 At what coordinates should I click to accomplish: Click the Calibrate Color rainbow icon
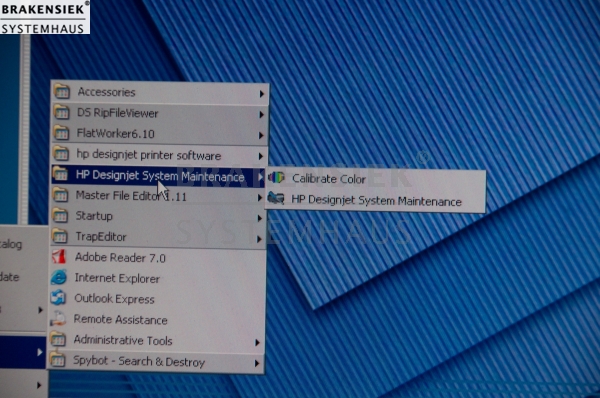click(x=276, y=178)
